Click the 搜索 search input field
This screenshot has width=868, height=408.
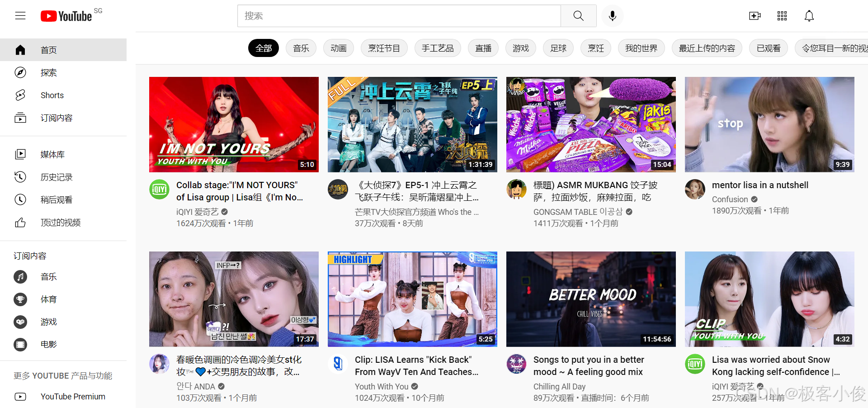(x=399, y=16)
